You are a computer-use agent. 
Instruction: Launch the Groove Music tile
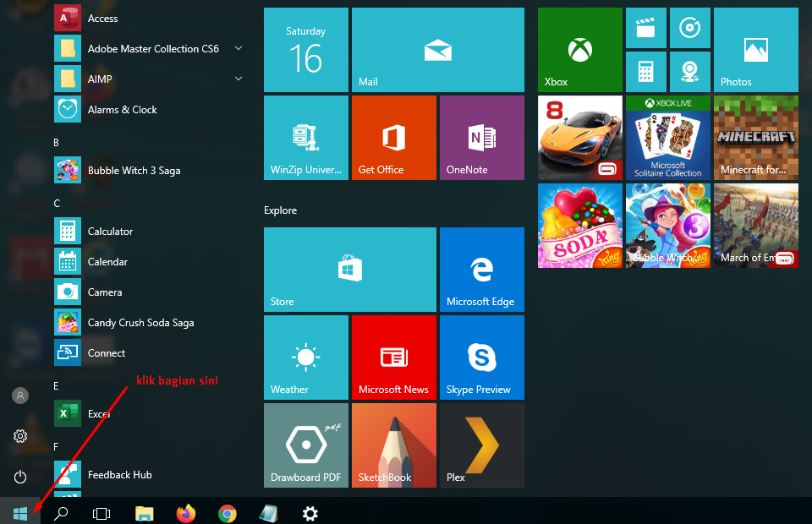coord(689,28)
